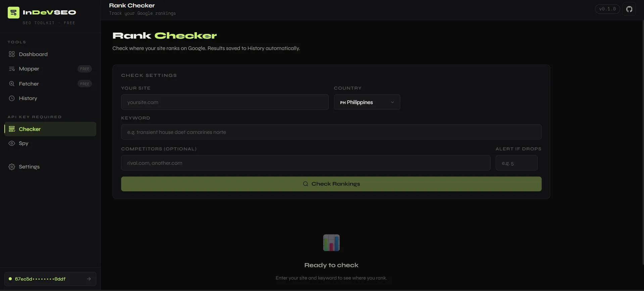Select the active Checker item
This screenshot has height=291, width=644.
coord(50,129)
